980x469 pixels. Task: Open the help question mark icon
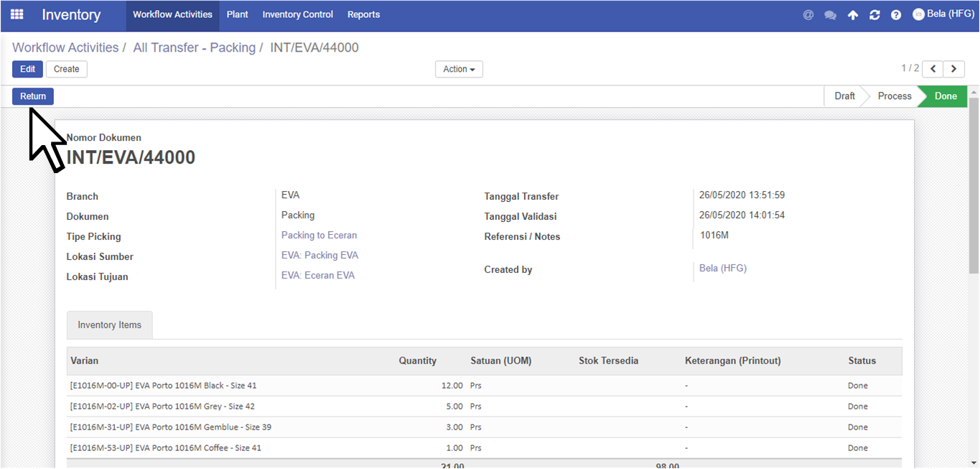click(x=896, y=14)
